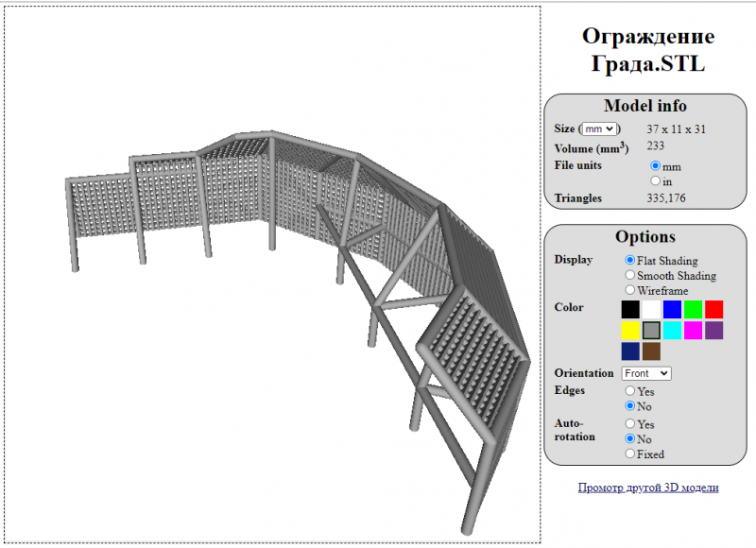Select the Smooth Shading display option
This screenshot has width=756, height=548.
click(630, 276)
